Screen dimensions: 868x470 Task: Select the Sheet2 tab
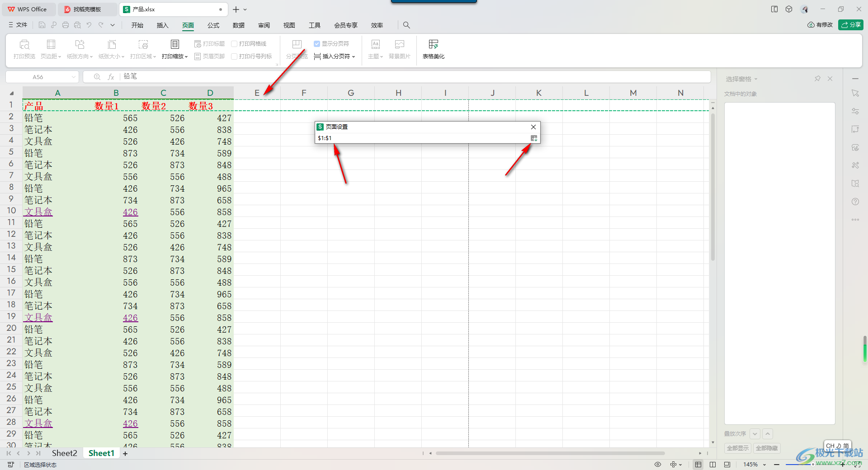pyautogui.click(x=64, y=453)
